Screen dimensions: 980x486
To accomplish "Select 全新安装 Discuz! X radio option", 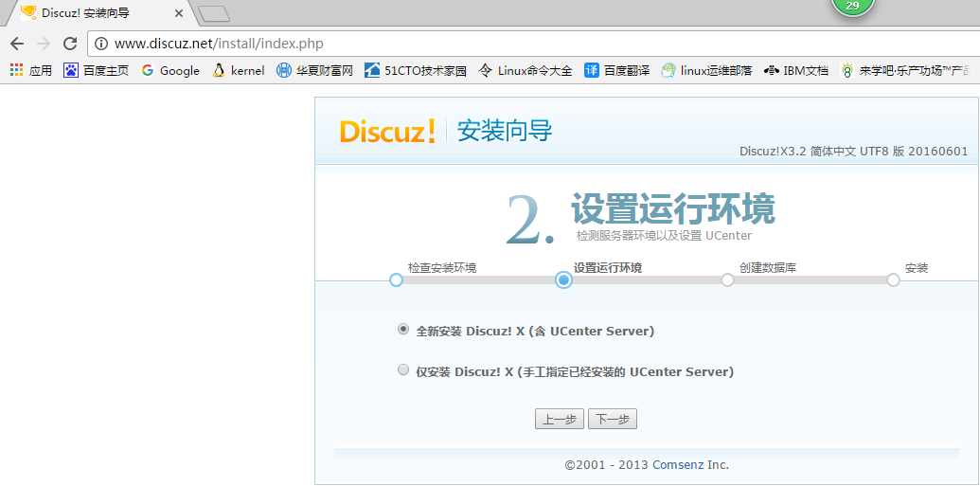I will tap(403, 329).
